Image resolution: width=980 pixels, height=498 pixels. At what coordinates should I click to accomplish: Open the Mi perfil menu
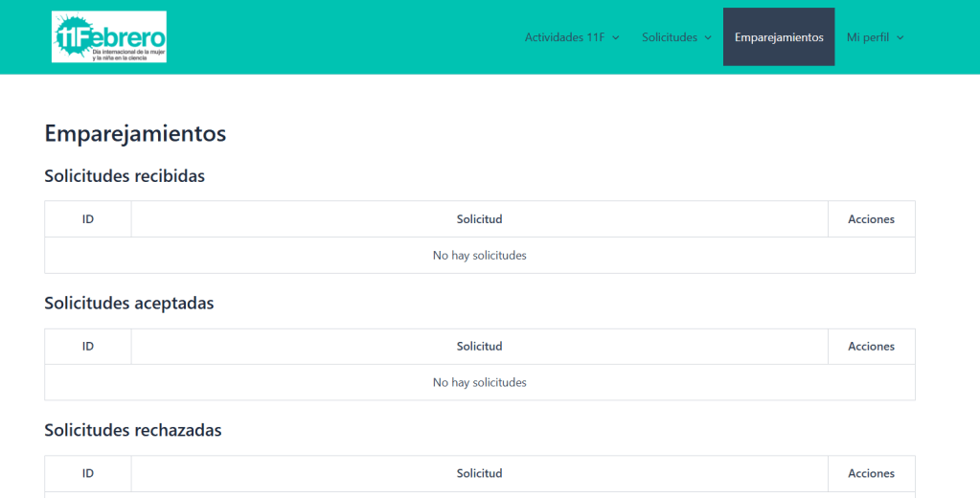[x=868, y=37]
